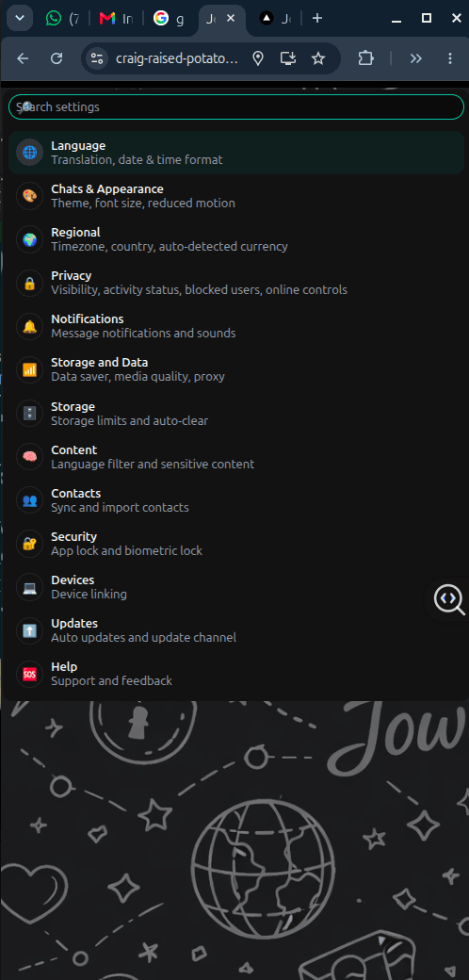Image resolution: width=469 pixels, height=980 pixels.
Task: Click the floating code search magnifier icon
Action: 449,599
